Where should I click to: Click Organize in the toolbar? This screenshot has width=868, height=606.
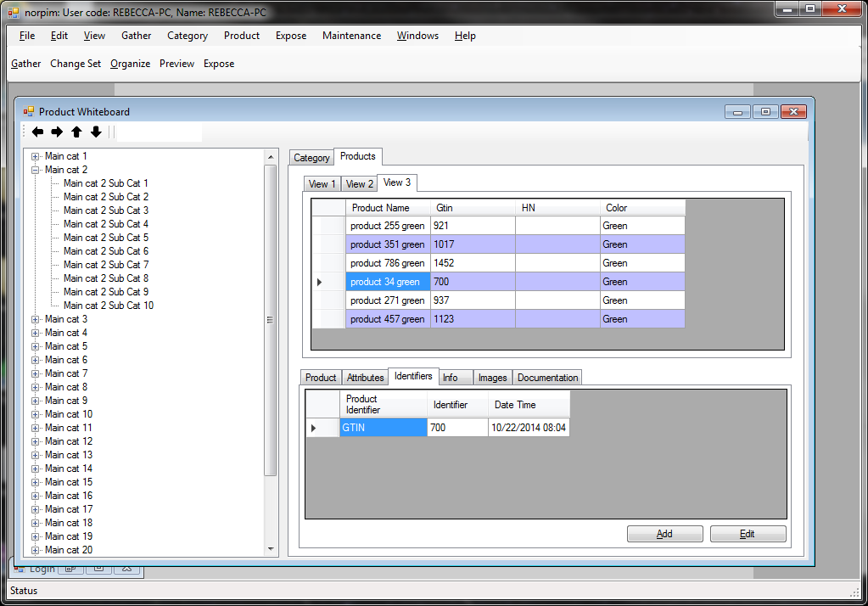point(130,64)
